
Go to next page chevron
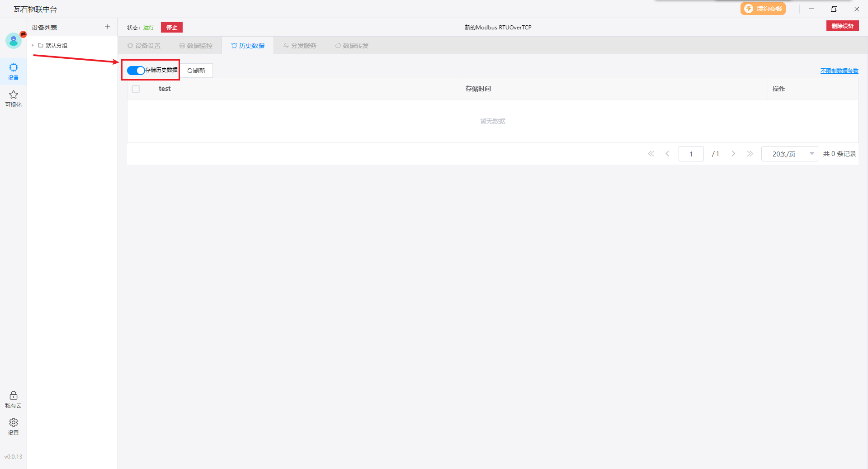coord(733,154)
